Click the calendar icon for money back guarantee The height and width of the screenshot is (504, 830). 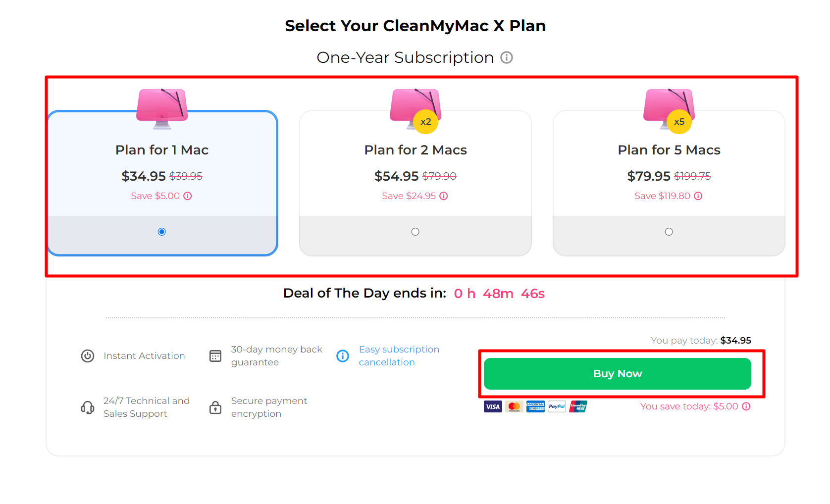(215, 355)
